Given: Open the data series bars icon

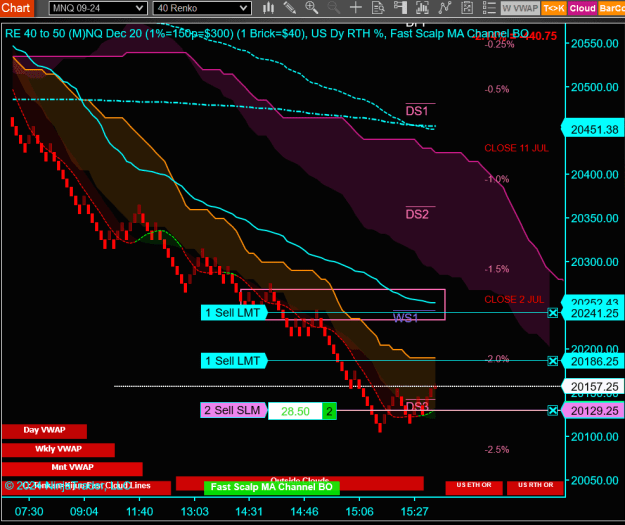Looking at the screenshot, I should (422, 8).
